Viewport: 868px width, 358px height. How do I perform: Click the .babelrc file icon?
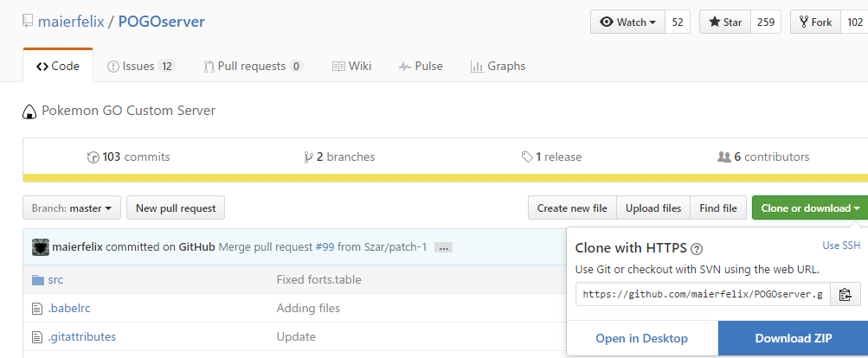pos(37,308)
